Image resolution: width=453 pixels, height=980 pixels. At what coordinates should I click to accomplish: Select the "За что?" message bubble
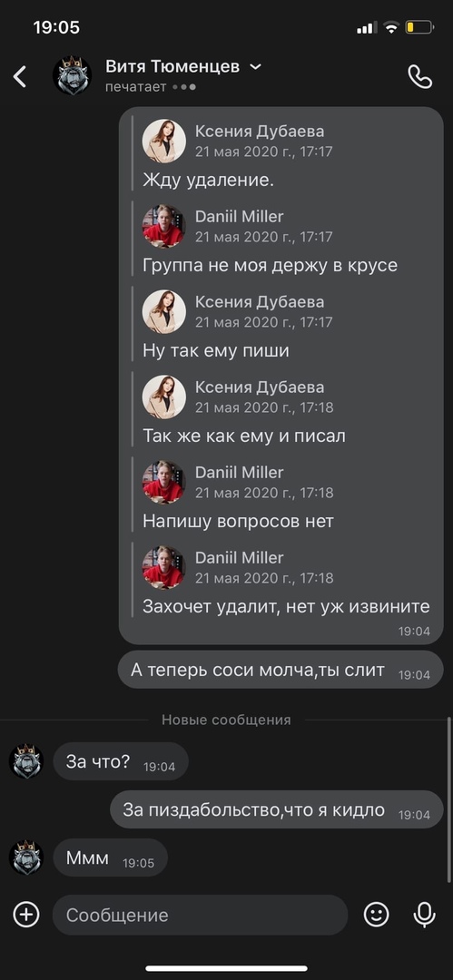pyautogui.click(x=120, y=761)
